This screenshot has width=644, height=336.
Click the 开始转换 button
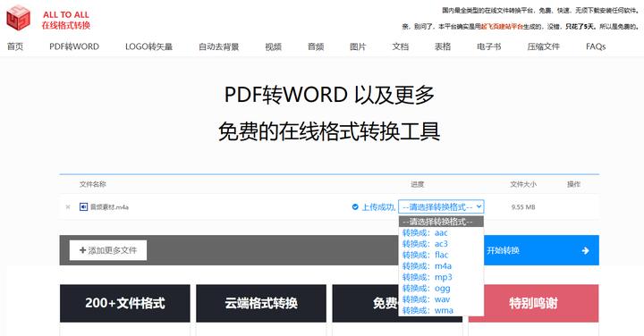tap(541, 250)
